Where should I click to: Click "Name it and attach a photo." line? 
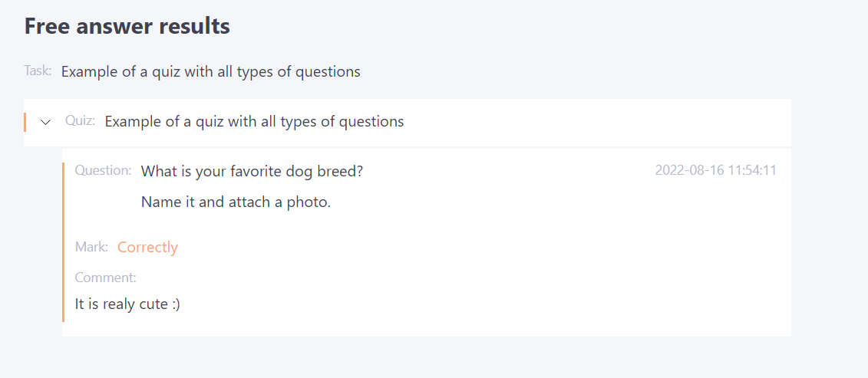click(x=236, y=202)
